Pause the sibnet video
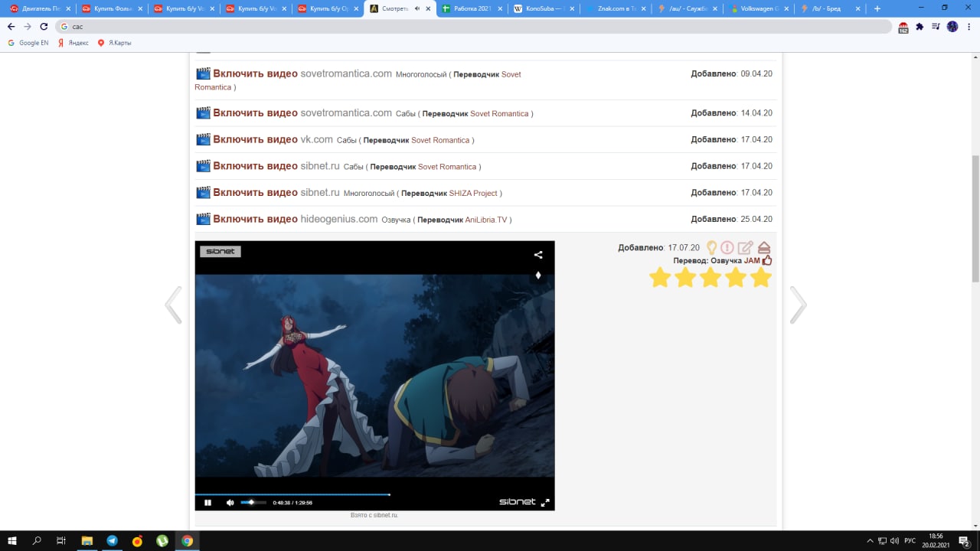This screenshot has width=980, height=551. click(207, 503)
